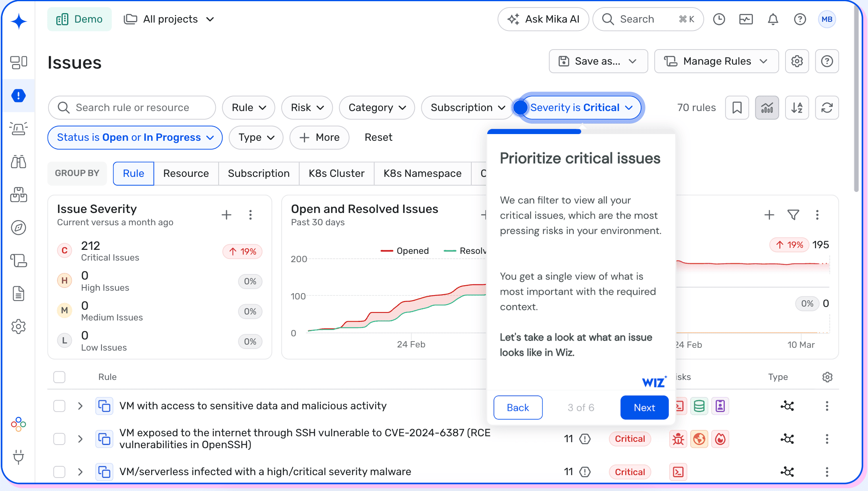Switch grouping to K8s Cluster tab
Screen dimensions: 868x491
point(336,173)
